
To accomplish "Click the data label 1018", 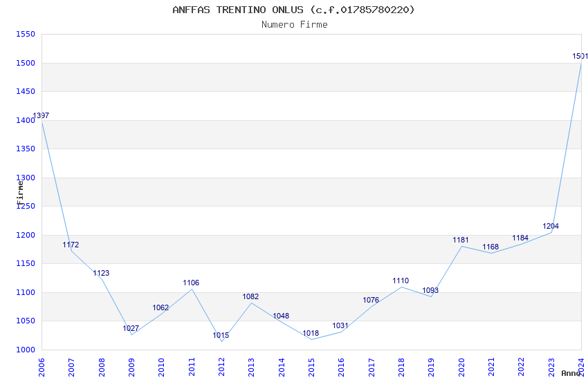I will coord(311,333).
